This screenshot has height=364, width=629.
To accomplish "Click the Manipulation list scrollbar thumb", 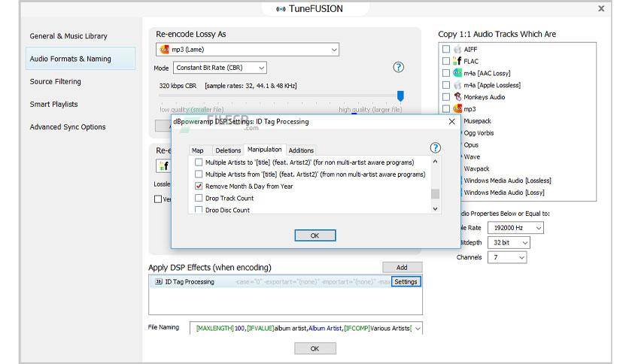I will [435, 193].
